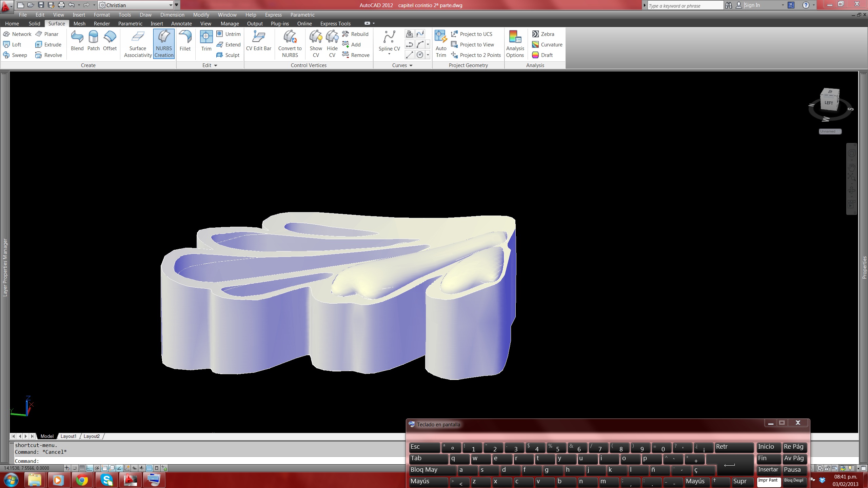
Task: Toggle Grid Display in status bar
Action: (x=82, y=468)
